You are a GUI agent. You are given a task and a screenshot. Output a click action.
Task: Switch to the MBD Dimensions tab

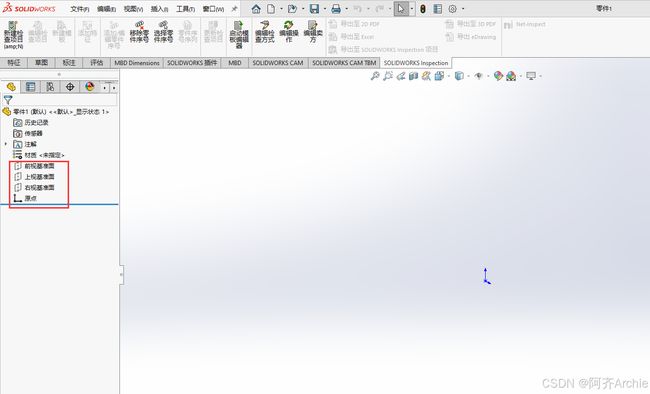click(137, 63)
